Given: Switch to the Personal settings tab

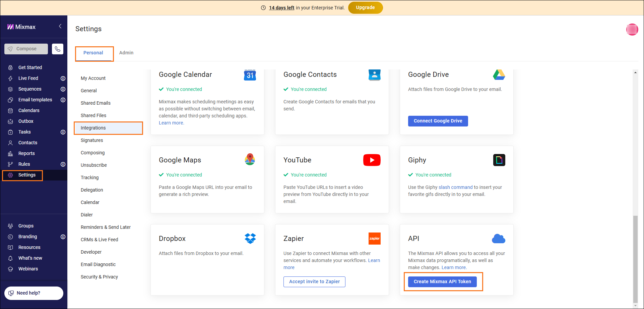Looking at the screenshot, I should click(93, 53).
